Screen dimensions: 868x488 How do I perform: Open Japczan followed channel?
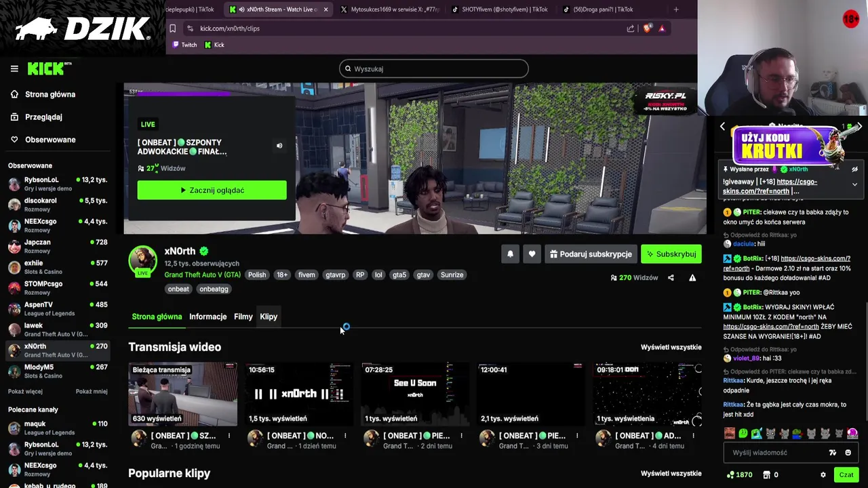(58, 246)
